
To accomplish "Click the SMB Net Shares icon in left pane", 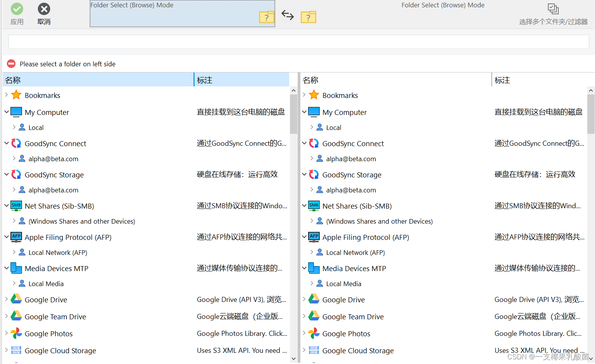I will 16,206.
